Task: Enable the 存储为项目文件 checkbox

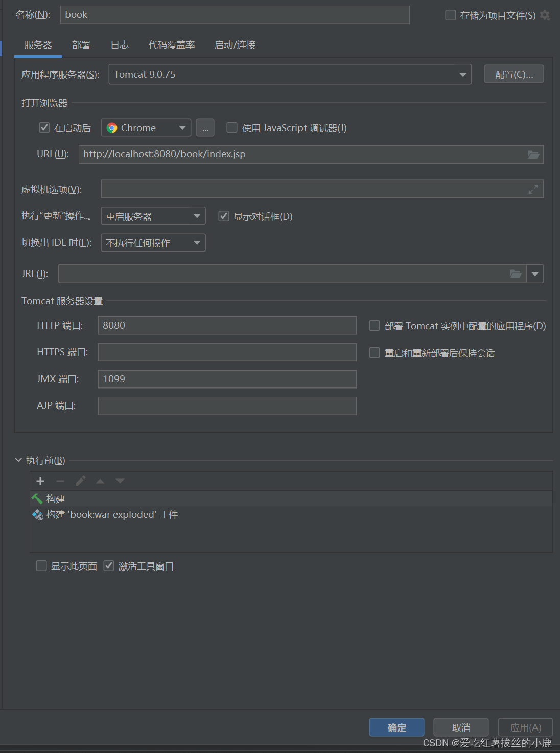Action: [x=451, y=15]
